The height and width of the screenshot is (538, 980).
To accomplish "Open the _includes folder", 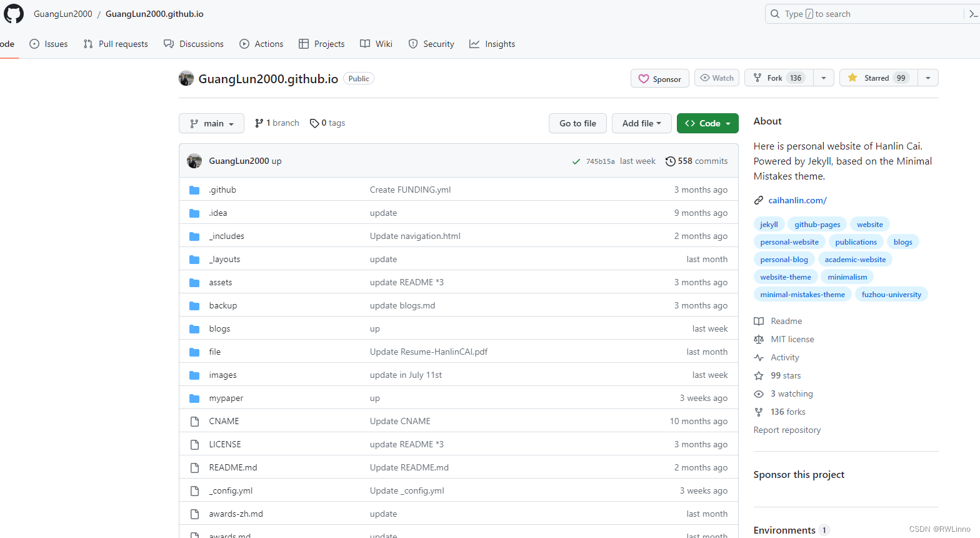I will (226, 236).
